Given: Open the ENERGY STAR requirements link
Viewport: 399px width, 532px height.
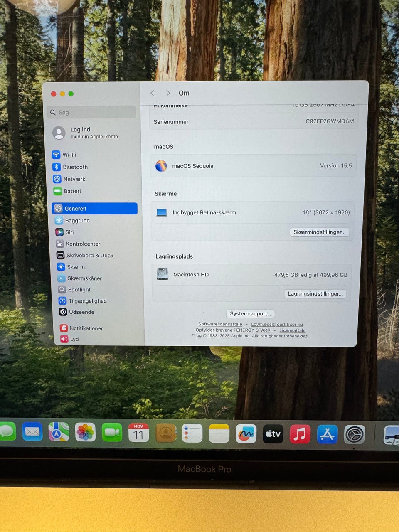Looking at the screenshot, I should (x=233, y=330).
